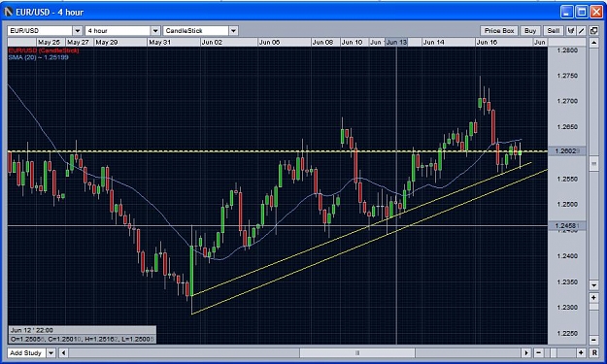Click the horizontal scrollbar thumb
Screen dimensions: 607x364
click(357, 352)
